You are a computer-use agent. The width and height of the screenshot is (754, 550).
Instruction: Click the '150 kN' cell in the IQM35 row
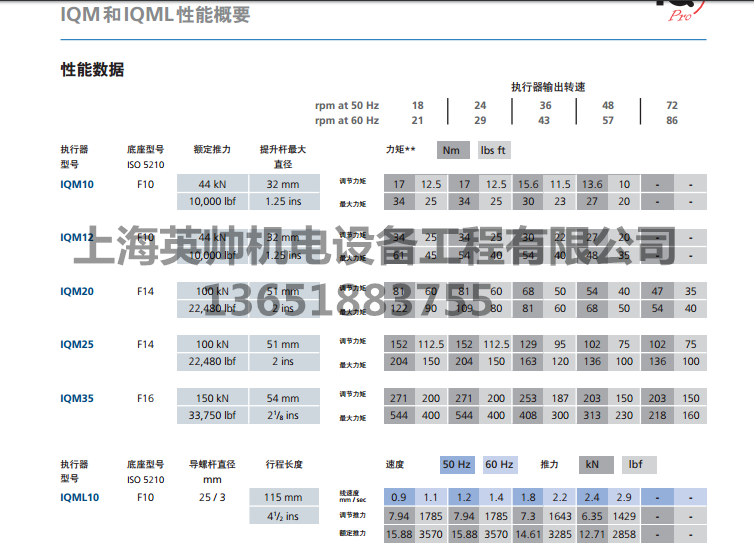pos(213,397)
